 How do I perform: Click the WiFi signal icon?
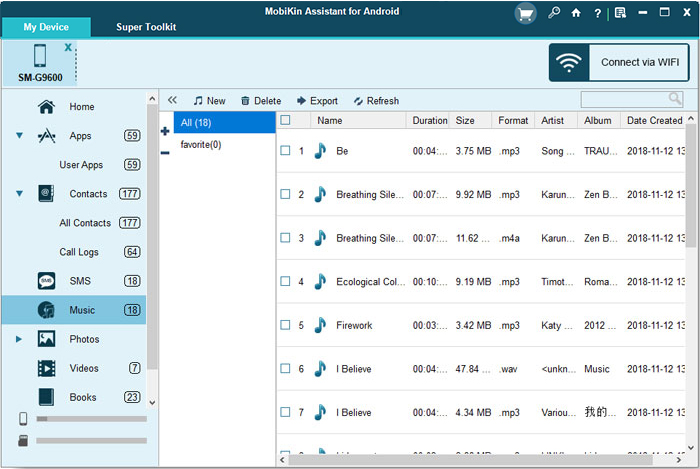point(569,62)
